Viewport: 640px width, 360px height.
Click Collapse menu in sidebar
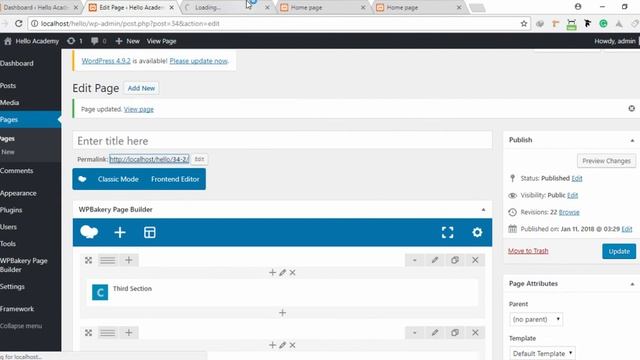click(21, 326)
